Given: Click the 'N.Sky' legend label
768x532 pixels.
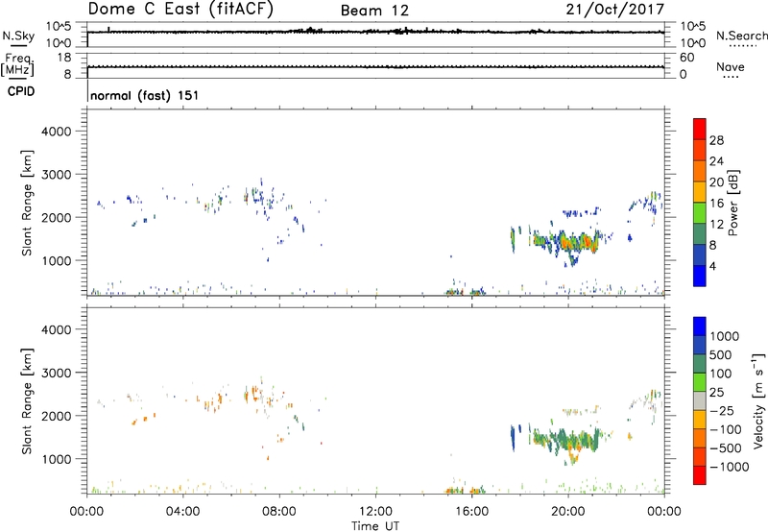Looking at the screenshot, I should [x=18, y=36].
